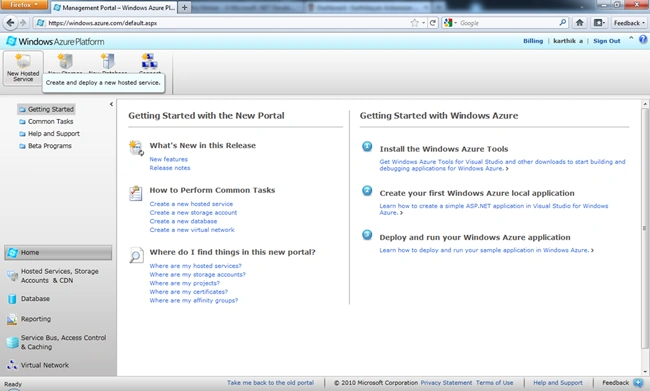Open the Firefox application menu button
The height and width of the screenshot is (391, 650).
(24, 5)
